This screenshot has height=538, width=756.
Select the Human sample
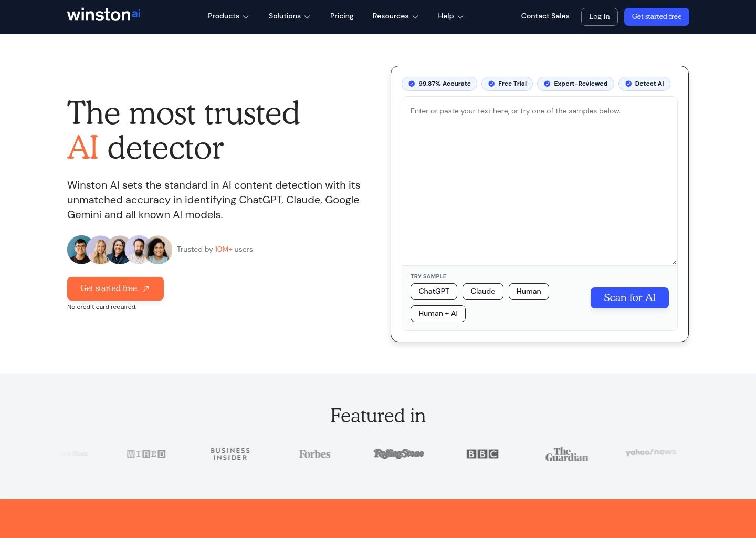click(529, 292)
